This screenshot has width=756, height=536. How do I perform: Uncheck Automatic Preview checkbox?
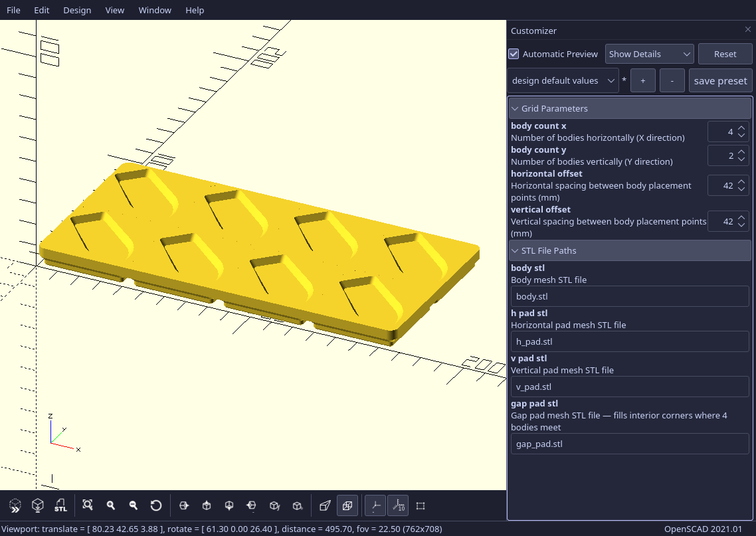click(x=514, y=54)
